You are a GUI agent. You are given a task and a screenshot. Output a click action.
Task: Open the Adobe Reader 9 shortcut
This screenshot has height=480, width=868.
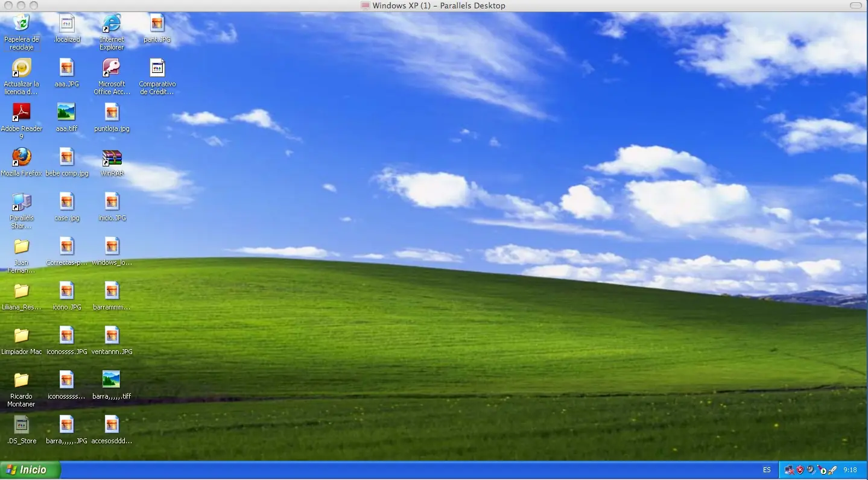(22, 112)
